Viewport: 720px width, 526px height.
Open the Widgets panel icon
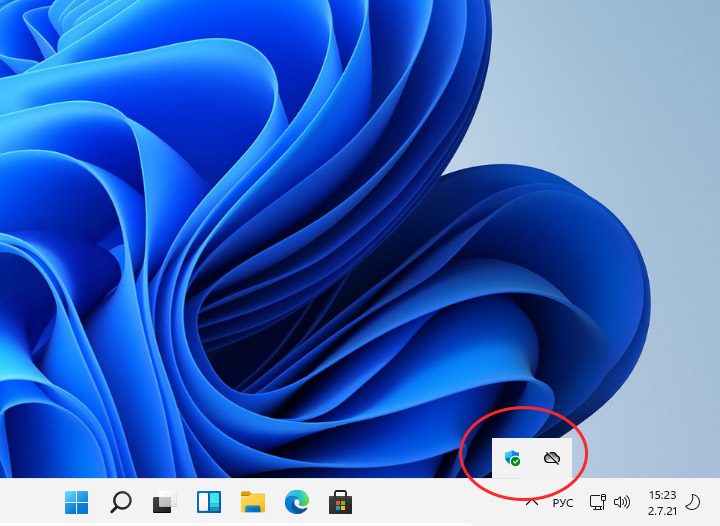click(209, 502)
